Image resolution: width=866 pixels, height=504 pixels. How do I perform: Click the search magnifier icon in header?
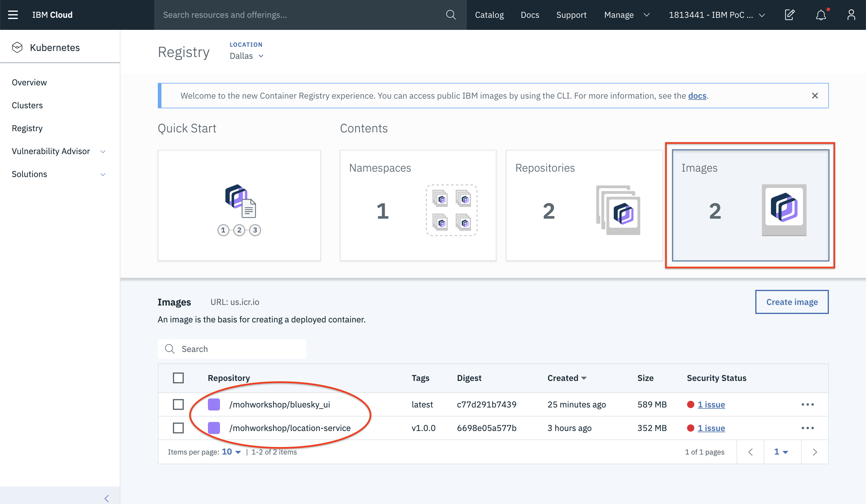(451, 15)
